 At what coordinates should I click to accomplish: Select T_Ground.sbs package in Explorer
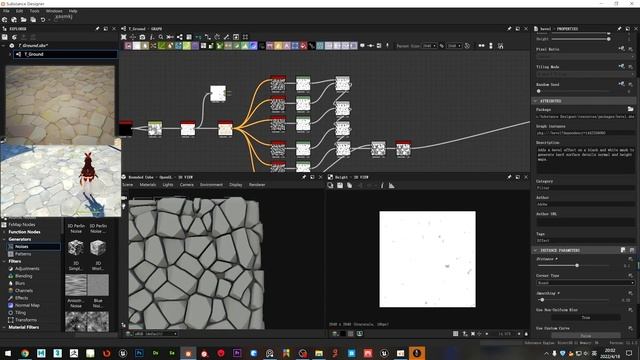(33, 45)
